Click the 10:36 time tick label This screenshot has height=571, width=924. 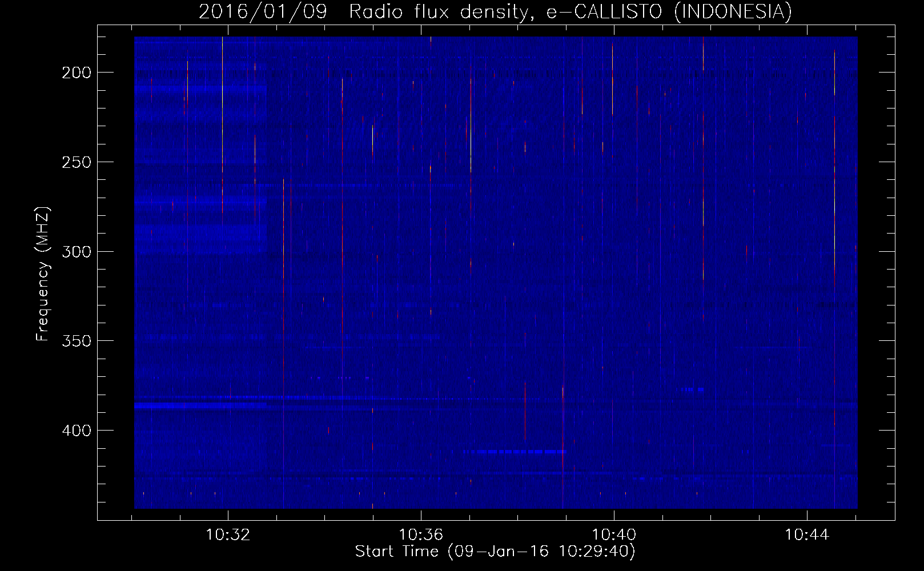pyautogui.click(x=421, y=535)
